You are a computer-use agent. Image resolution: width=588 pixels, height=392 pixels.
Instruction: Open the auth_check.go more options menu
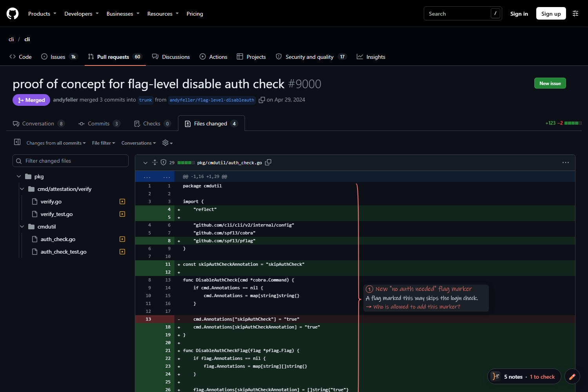(566, 162)
